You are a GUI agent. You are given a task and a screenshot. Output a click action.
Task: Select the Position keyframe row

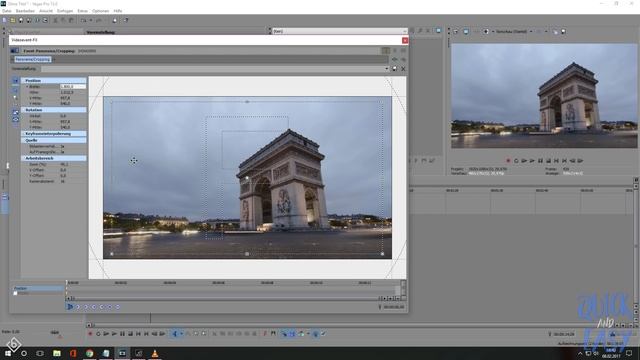click(x=38, y=288)
